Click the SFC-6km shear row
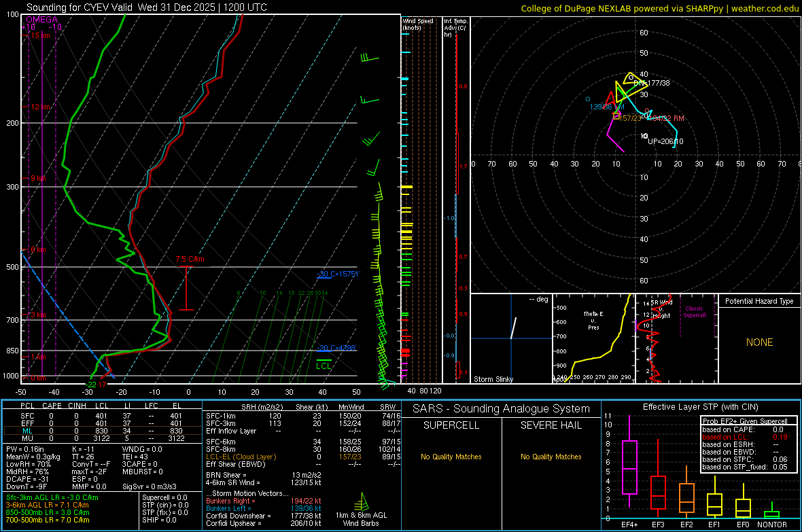Viewport: 802px width, 532px height. pos(303,442)
